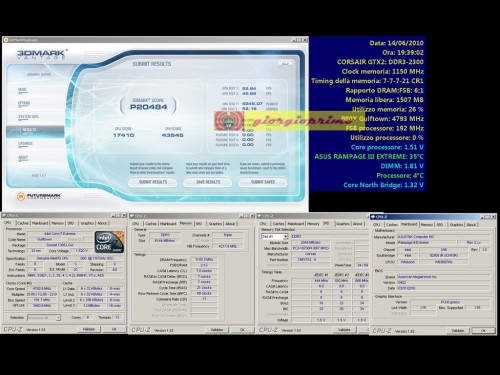Click the HELP button in 3DMark Vantage
Screen dimensions: 500x375
click(285, 63)
